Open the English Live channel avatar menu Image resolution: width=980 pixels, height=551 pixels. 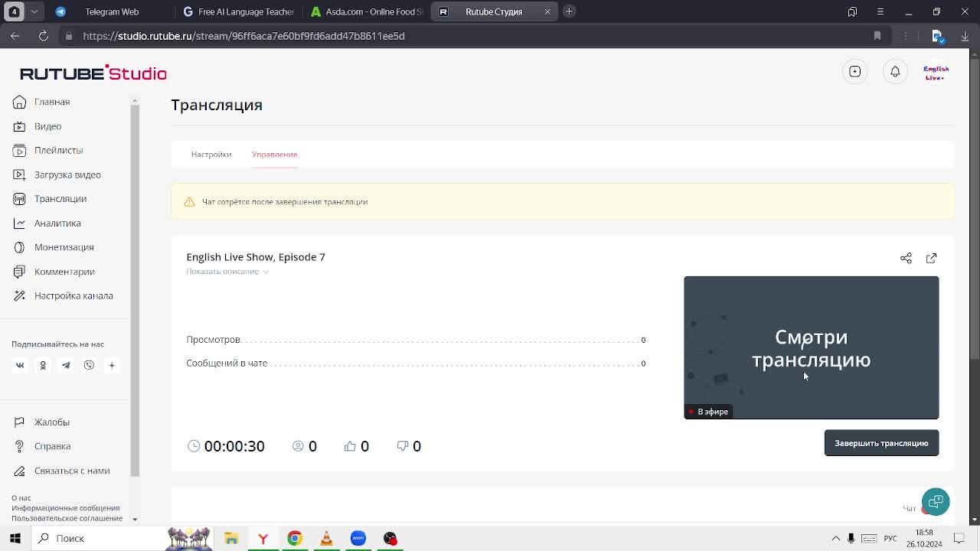tap(936, 72)
